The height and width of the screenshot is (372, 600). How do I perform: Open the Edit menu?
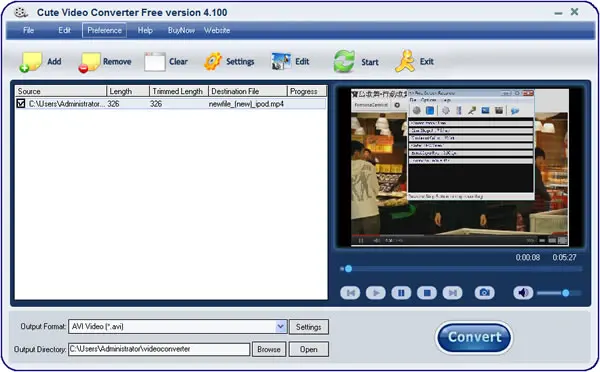click(x=64, y=30)
